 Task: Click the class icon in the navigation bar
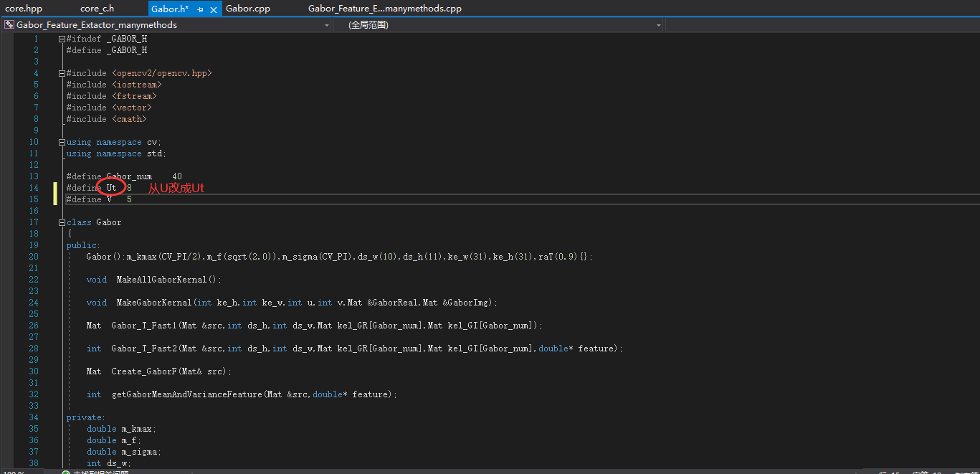[x=9, y=24]
